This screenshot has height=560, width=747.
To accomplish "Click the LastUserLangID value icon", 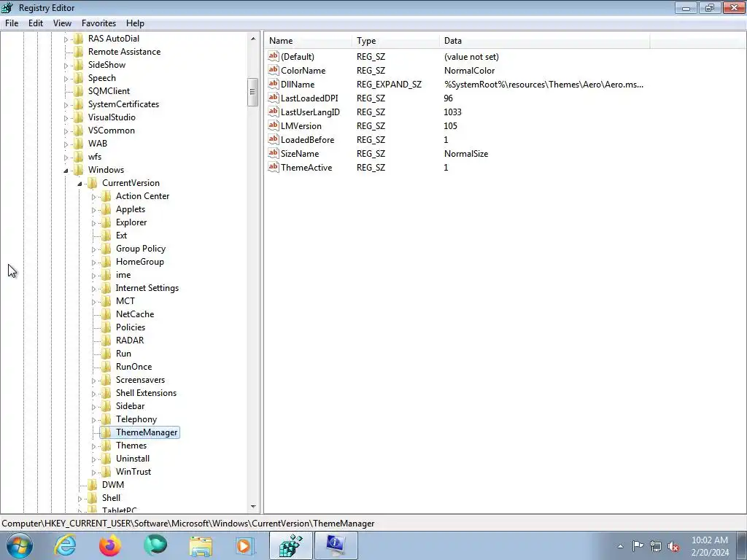I will click(x=273, y=112).
